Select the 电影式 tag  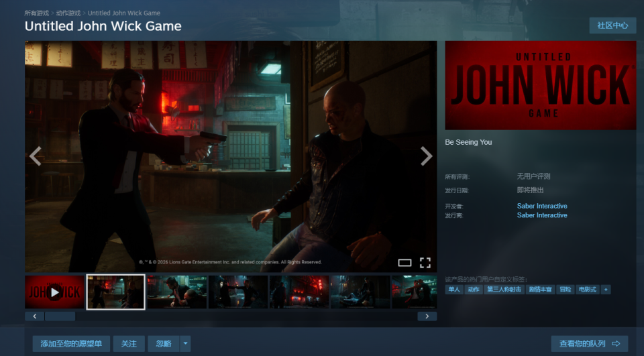pos(588,290)
